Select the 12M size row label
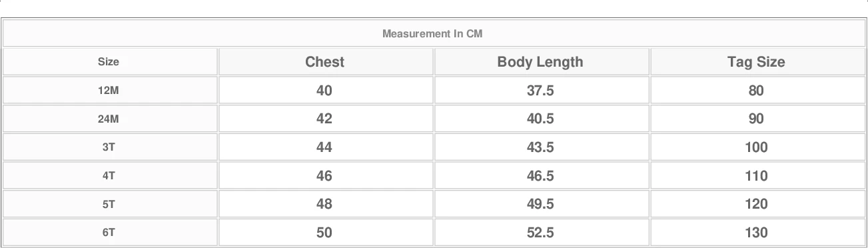This screenshot has width=868, height=248. (109, 90)
